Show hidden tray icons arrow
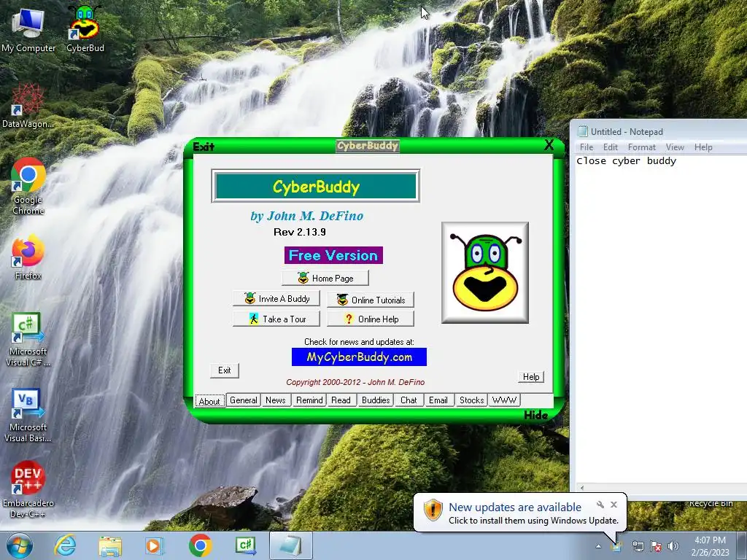This screenshot has width=747, height=560. (x=598, y=546)
